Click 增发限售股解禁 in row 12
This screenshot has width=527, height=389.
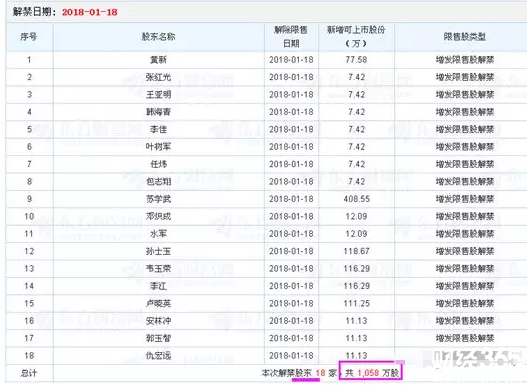[x=465, y=251]
